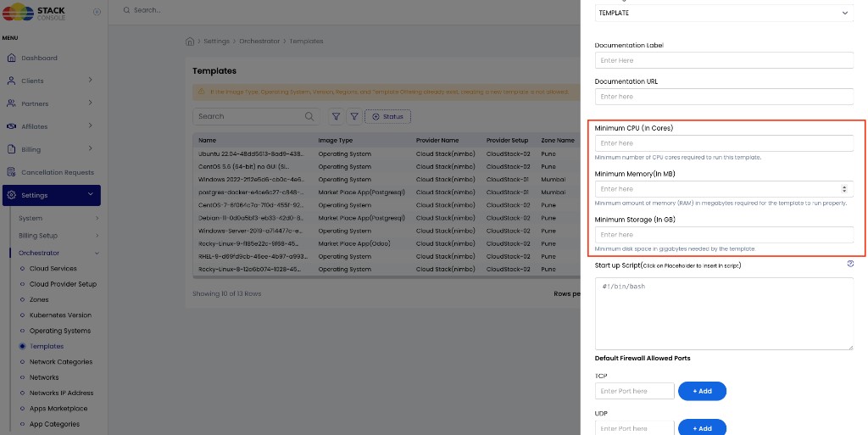Collapse the sidebar with the circle icon
Viewport: 868px width, 435px height.
click(97, 12)
